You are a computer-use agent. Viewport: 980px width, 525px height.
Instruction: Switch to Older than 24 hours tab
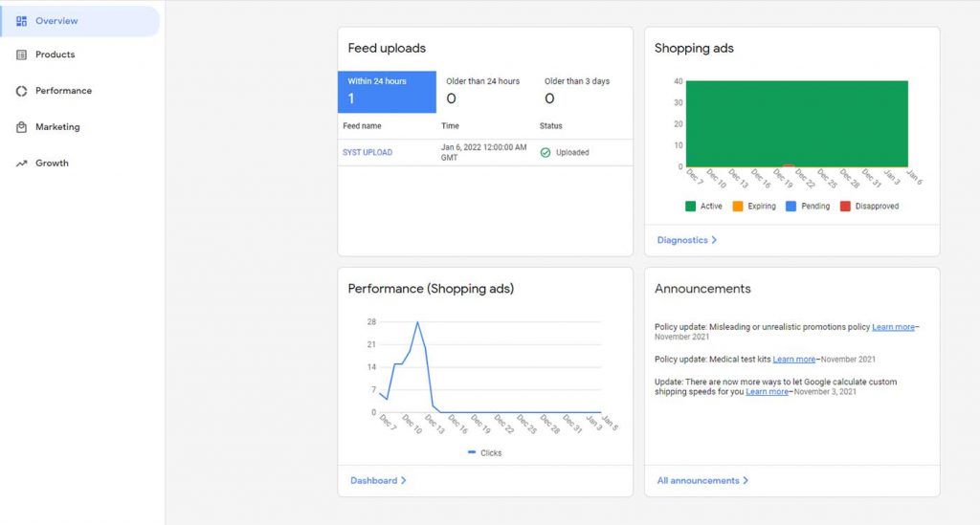click(x=485, y=92)
